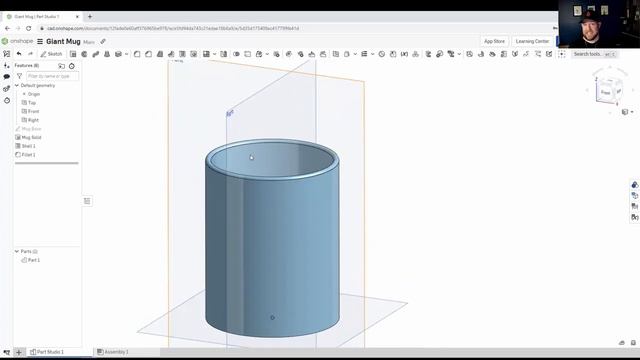Click the Onshape logo
The width and height of the screenshot is (640, 360).
tap(17, 41)
